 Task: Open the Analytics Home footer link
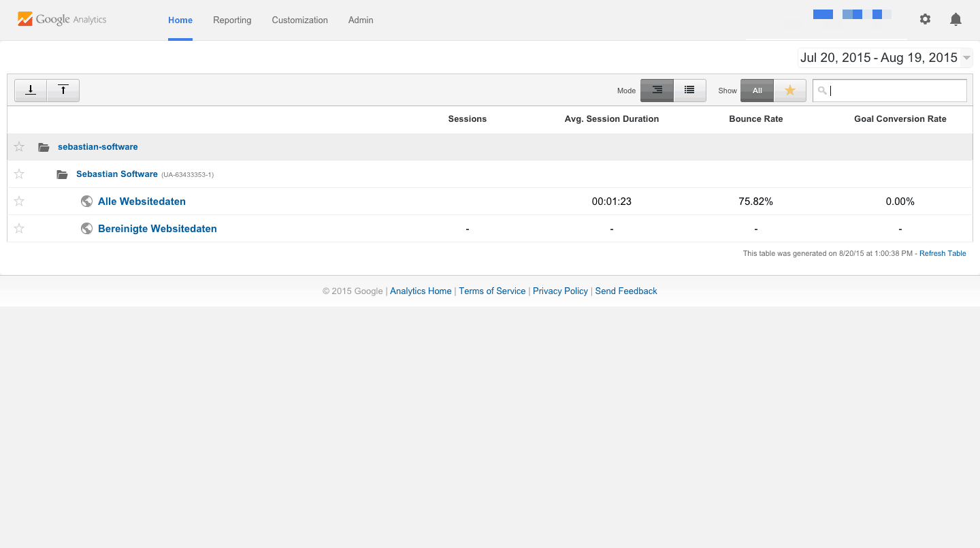pos(421,291)
